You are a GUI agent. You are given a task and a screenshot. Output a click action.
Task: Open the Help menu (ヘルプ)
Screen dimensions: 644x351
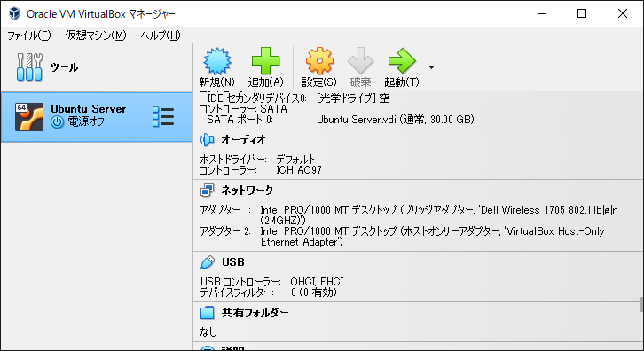point(161,35)
